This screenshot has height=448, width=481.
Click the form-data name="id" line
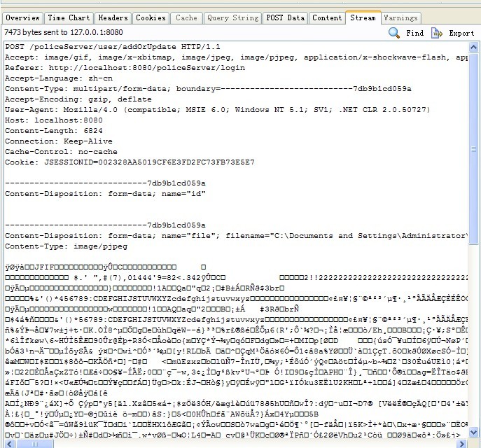[105, 194]
